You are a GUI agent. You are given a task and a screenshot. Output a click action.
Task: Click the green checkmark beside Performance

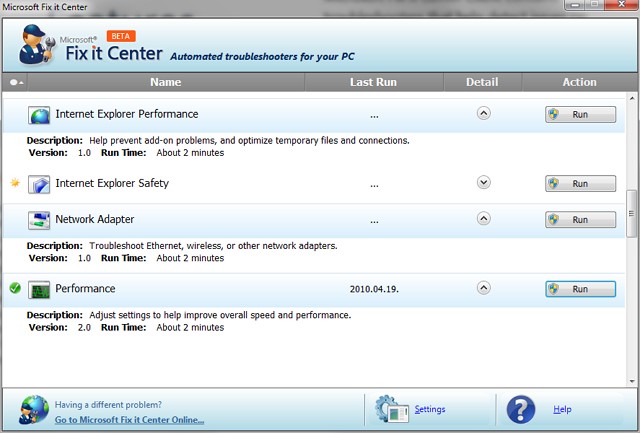tap(15, 288)
